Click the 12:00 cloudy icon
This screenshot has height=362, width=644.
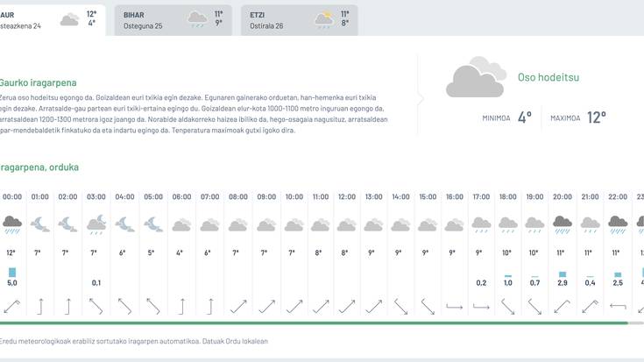point(347,224)
